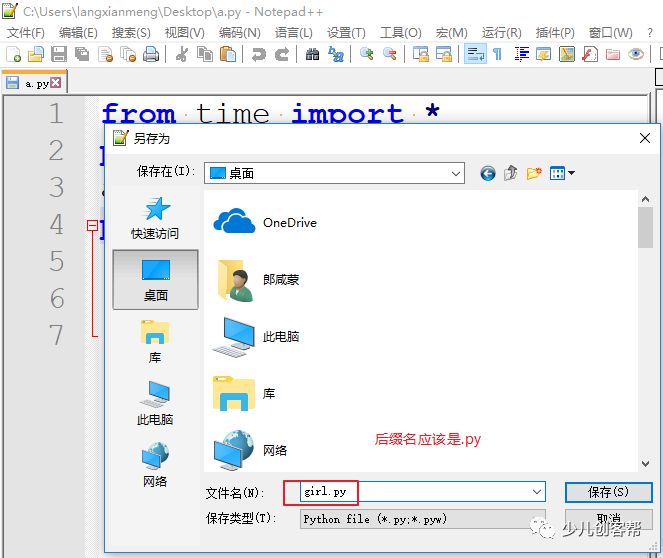Image resolution: width=663 pixels, height=558 pixels.
Task: Select the OneDrive item in file list
Action: [x=265, y=222]
